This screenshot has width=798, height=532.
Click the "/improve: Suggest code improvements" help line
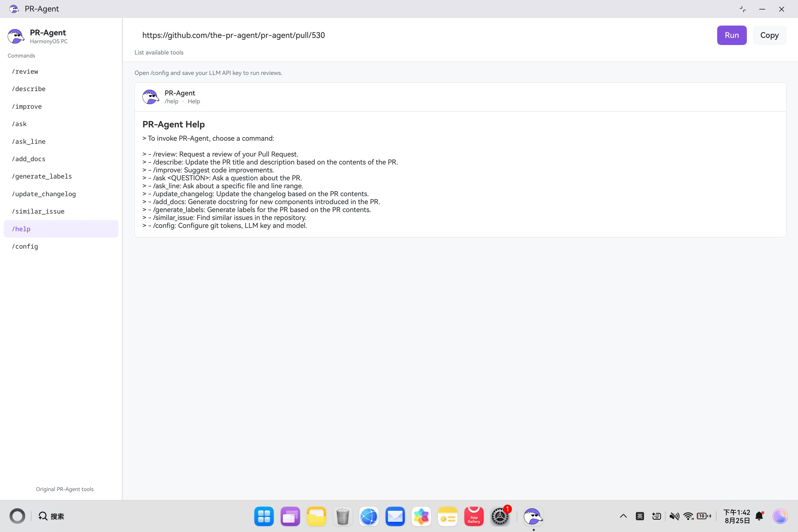(x=208, y=170)
